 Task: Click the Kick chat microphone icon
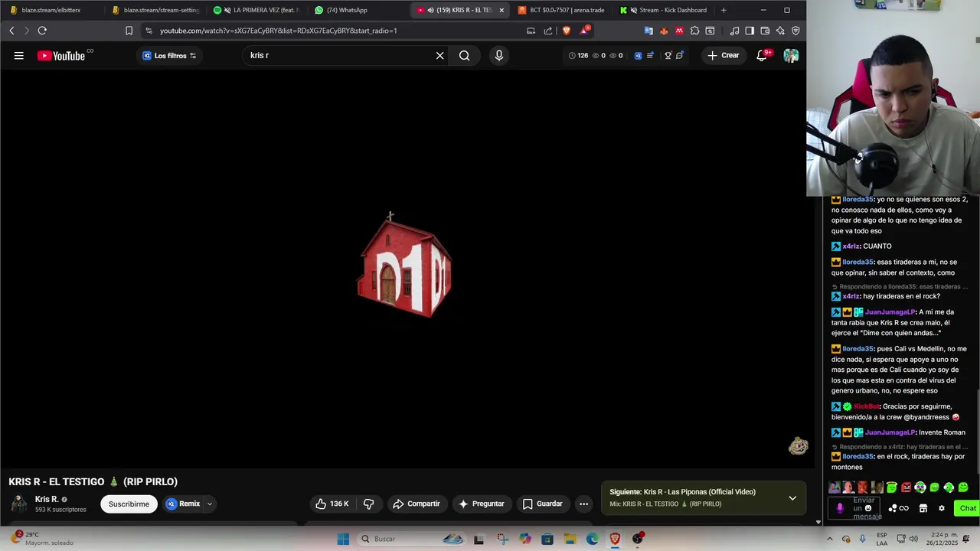tap(840, 508)
